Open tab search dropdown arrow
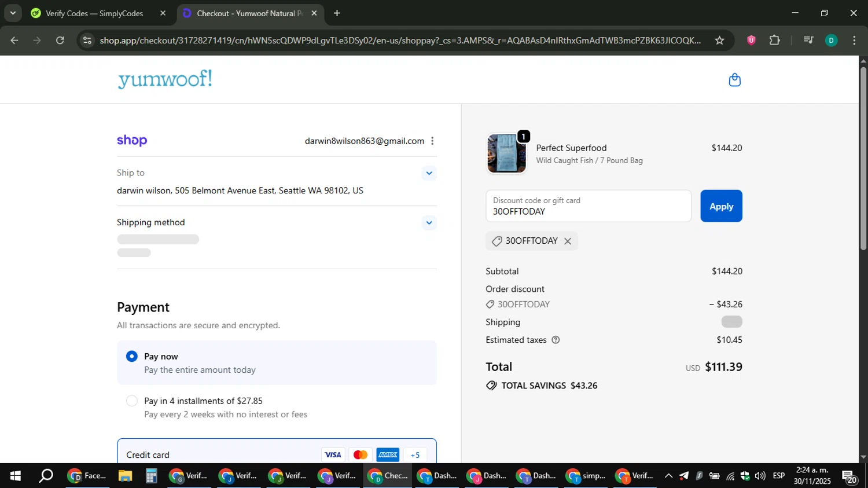 13,13
